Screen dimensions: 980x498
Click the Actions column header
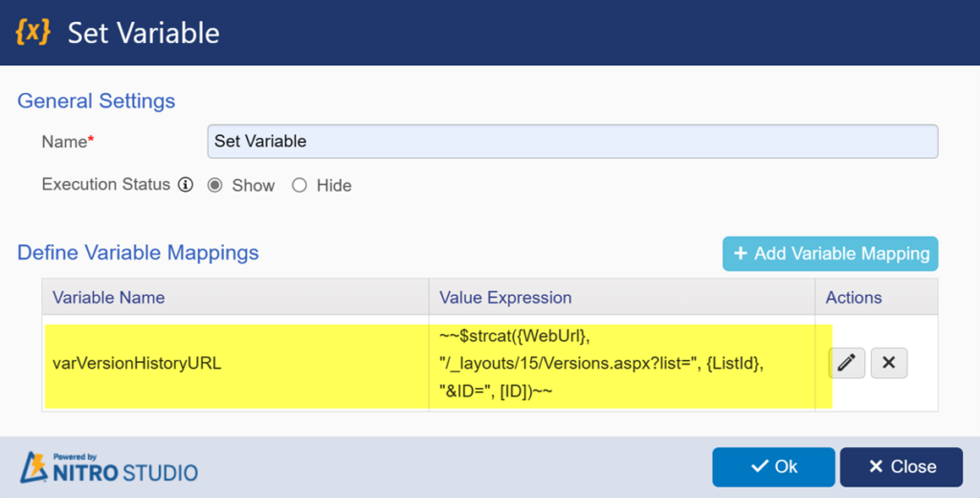click(854, 297)
